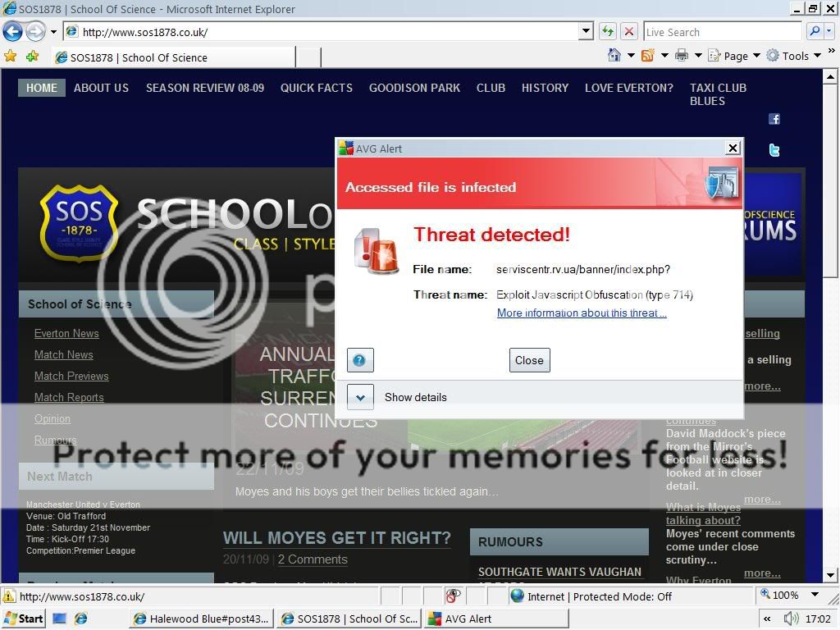Open SEASON REVIEW 08-09 navigation item
The image size is (840, 630).
point(205,88)
